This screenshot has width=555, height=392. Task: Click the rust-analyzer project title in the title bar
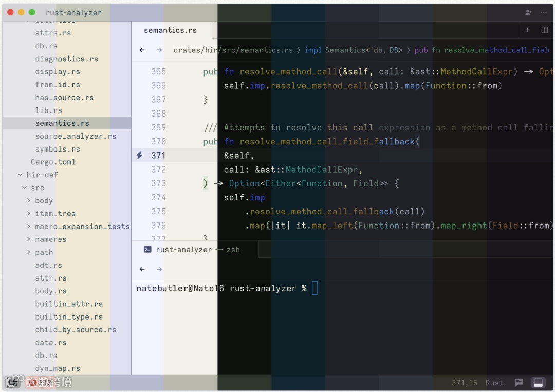[x=73, y=13]
